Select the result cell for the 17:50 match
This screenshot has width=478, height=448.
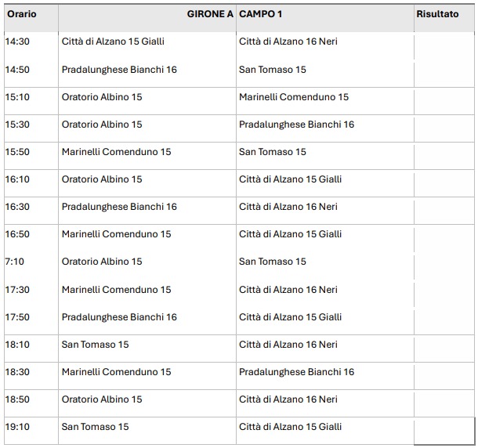click(x=444, y=317)
